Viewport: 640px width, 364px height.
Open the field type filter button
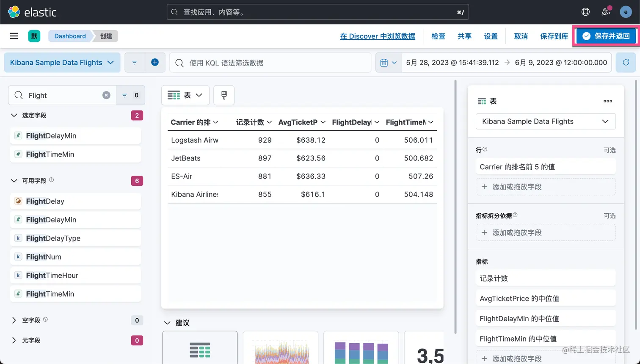(130, 95)
